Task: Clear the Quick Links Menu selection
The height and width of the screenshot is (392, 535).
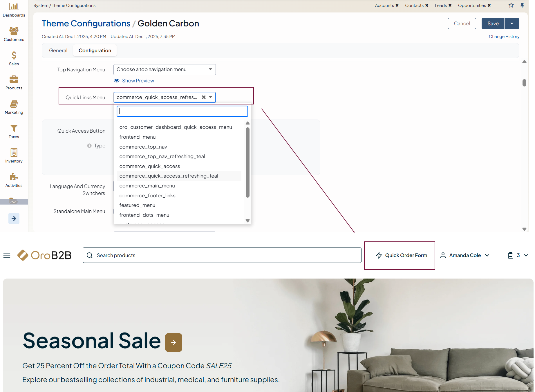Action: (204, 97)
